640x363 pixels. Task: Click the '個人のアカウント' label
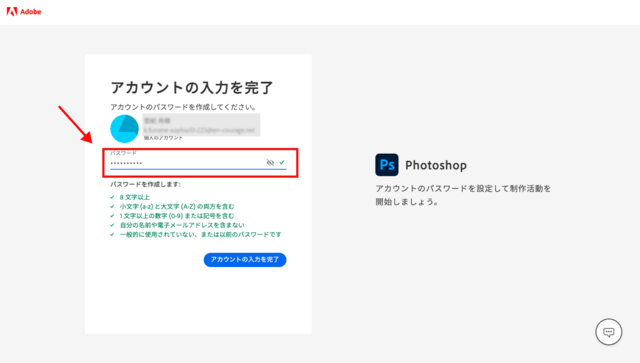[163, 138]
